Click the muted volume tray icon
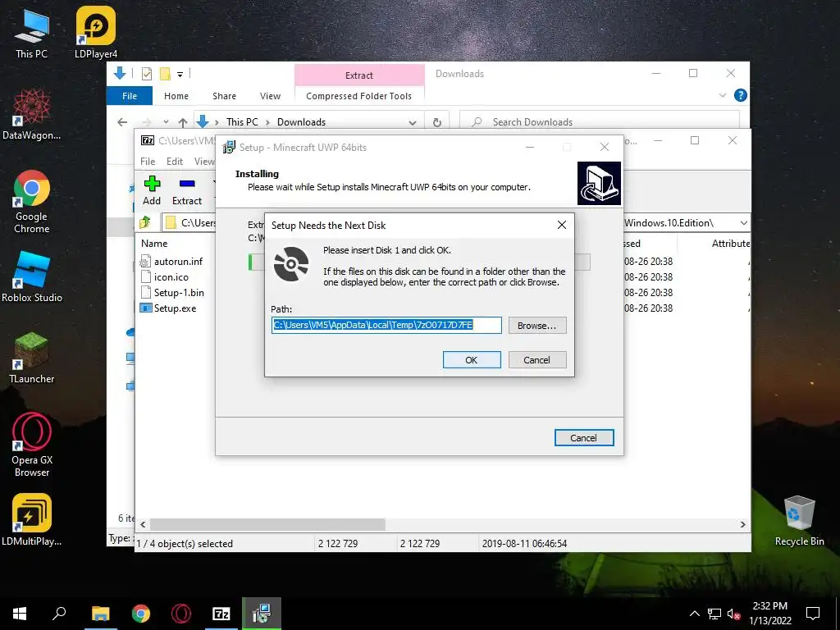The width and height of the screenshot is (840, 630). 734,614
